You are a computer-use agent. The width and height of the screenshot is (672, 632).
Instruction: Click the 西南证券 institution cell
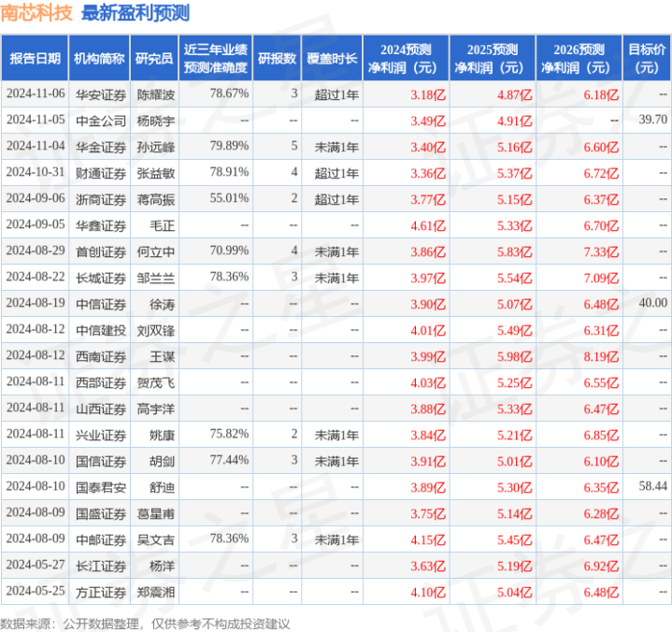tap(101, 356)
